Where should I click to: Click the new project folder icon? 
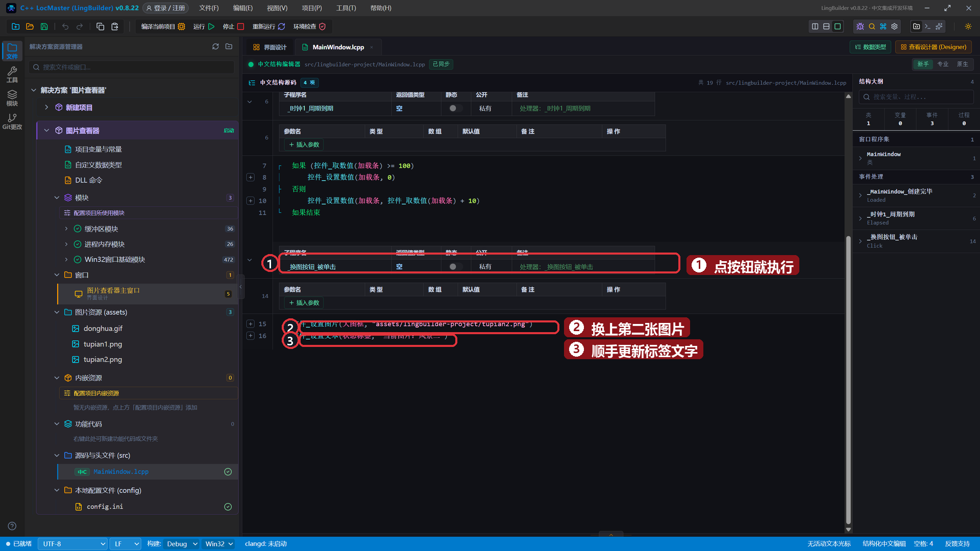point(15,27)
